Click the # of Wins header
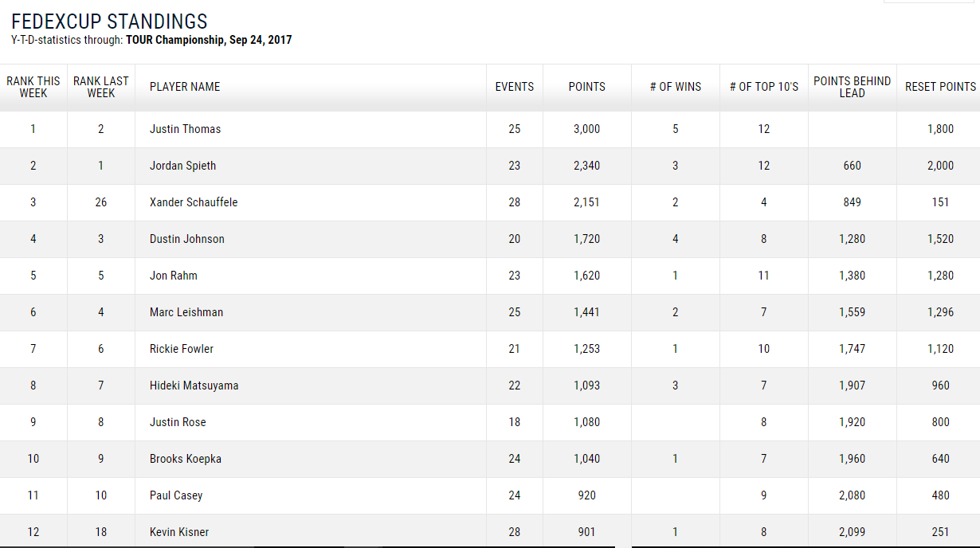 (x=676, y=87)
